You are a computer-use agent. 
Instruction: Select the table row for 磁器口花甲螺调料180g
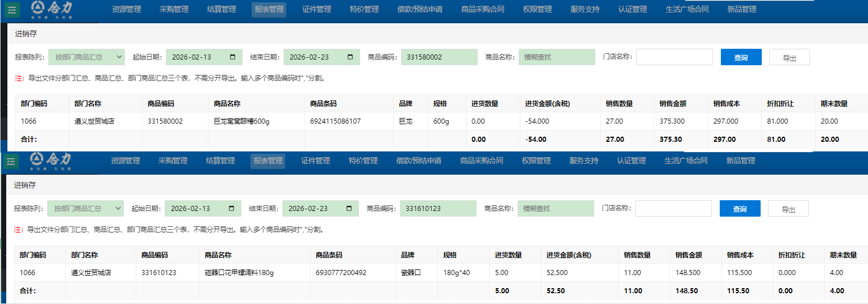pyautogui.click(x=239, y=273)
